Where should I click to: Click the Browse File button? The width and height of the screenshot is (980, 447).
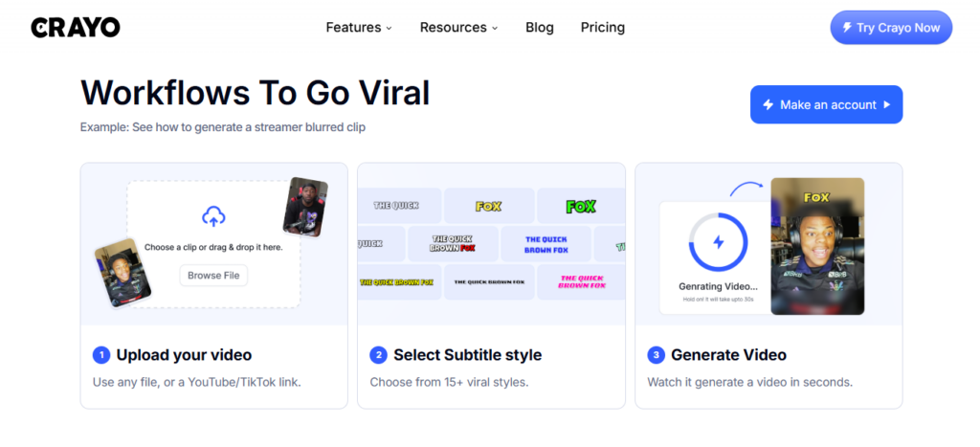pos(213,276)
